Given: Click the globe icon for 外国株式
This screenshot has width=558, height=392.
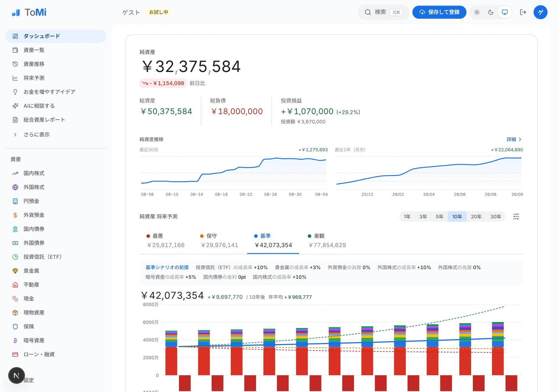Looking at the screenshot, I should pos(15,187).
